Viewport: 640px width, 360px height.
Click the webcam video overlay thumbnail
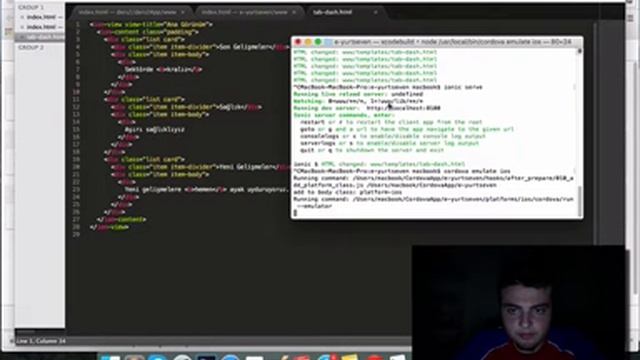pyautogui.click(x=518, y=302)
